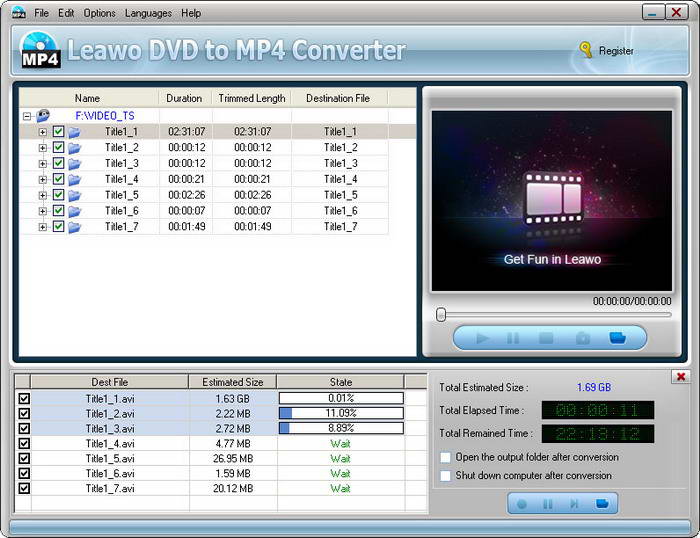Expand the Title1_1 tree node
700x538 pixels.
tap(42, 132)
